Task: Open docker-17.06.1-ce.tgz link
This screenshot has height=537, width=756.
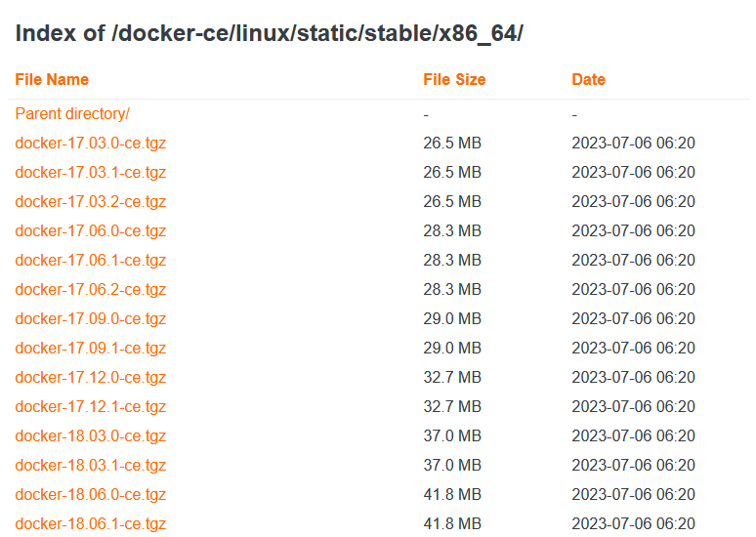Action: 91,261
